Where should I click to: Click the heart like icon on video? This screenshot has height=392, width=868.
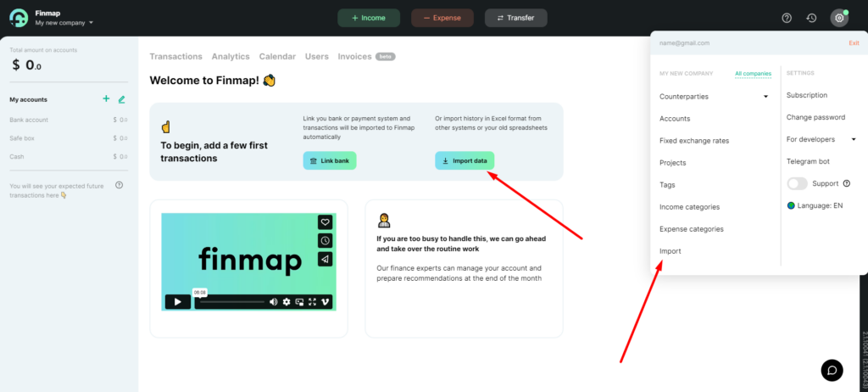click(x=325, y=222)
